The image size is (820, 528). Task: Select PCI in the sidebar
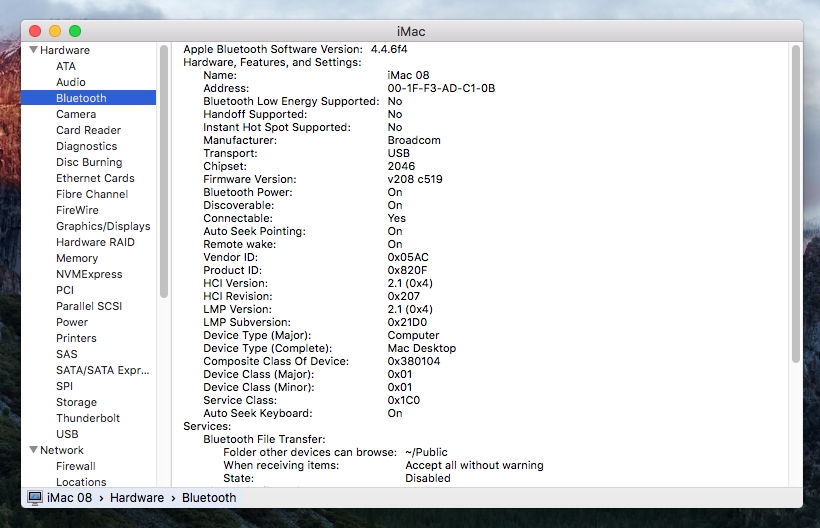[x=65, y=290]
